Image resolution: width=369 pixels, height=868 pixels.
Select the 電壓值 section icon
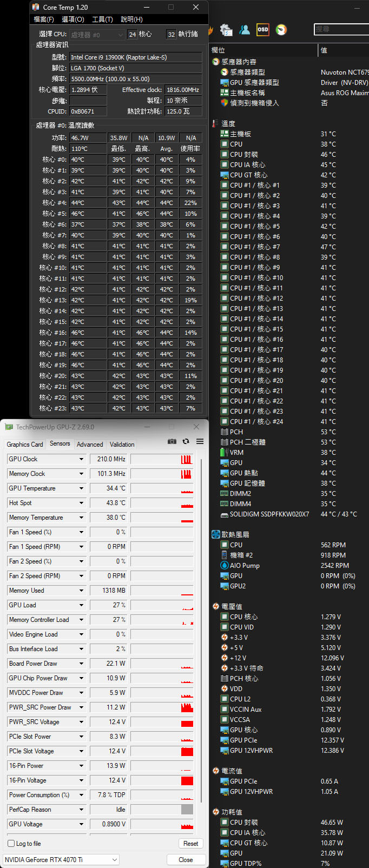tap(215, 606)
